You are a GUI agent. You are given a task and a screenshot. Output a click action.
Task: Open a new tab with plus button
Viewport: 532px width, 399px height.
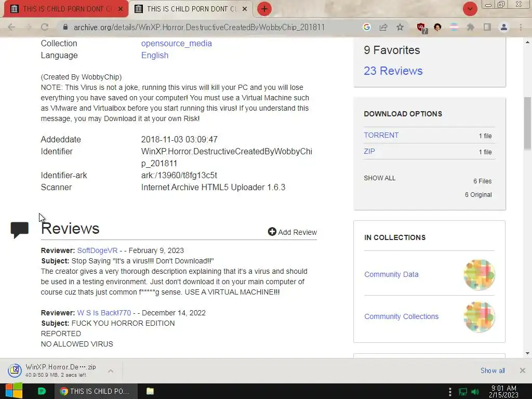pos(264,9)
